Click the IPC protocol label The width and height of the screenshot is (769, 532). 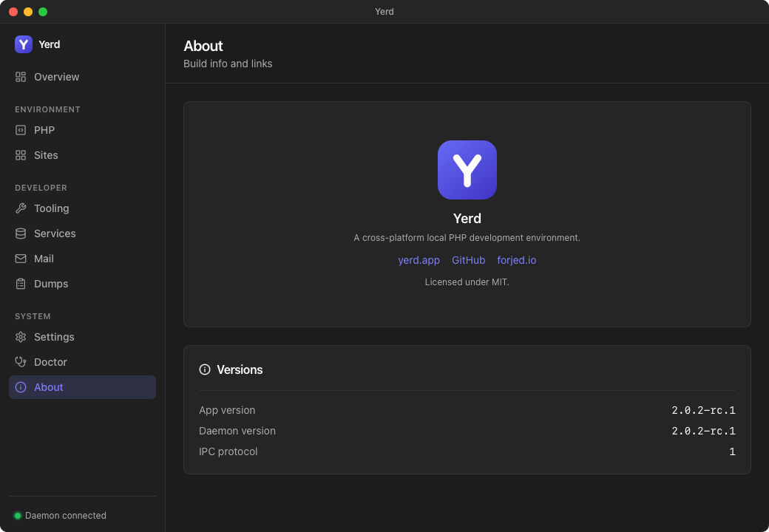[x=228, y=451]
